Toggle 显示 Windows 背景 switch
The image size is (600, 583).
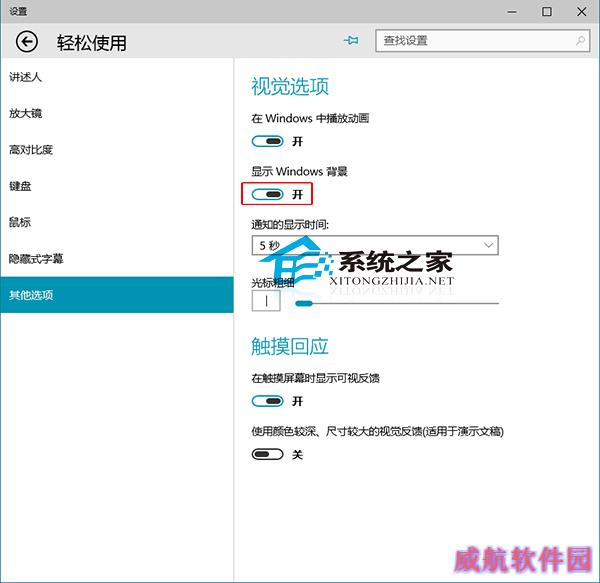(267, 194)
